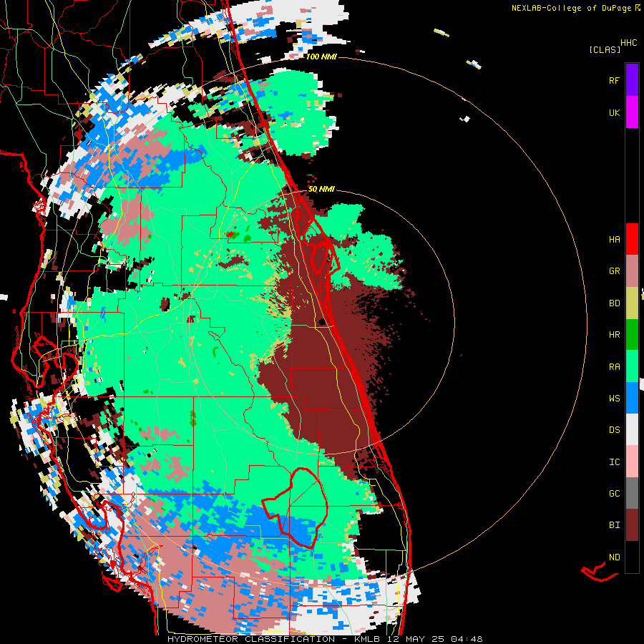Click the RF legend label
644x644 pixels.
[614, 80]
